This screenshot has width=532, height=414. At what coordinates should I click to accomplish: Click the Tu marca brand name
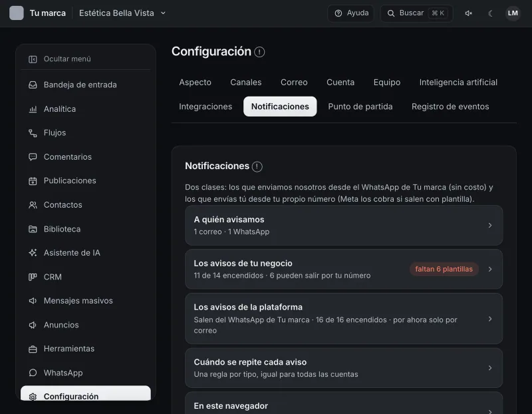(47, 13)
